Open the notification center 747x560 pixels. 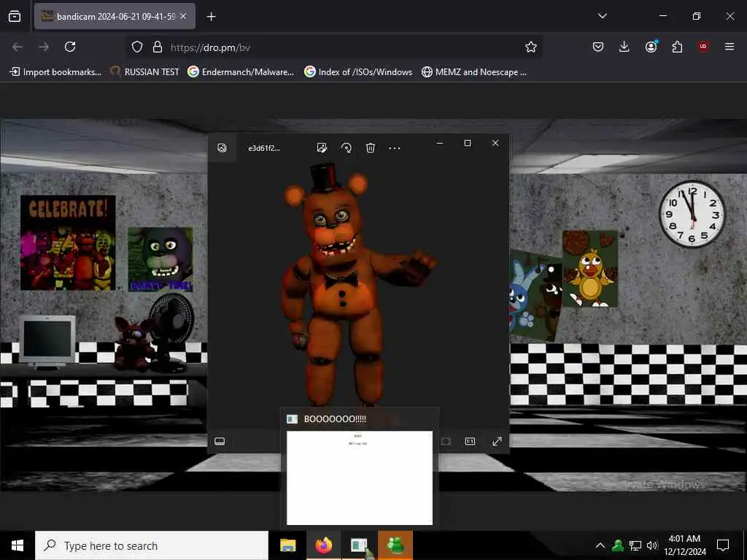(723, 545)
